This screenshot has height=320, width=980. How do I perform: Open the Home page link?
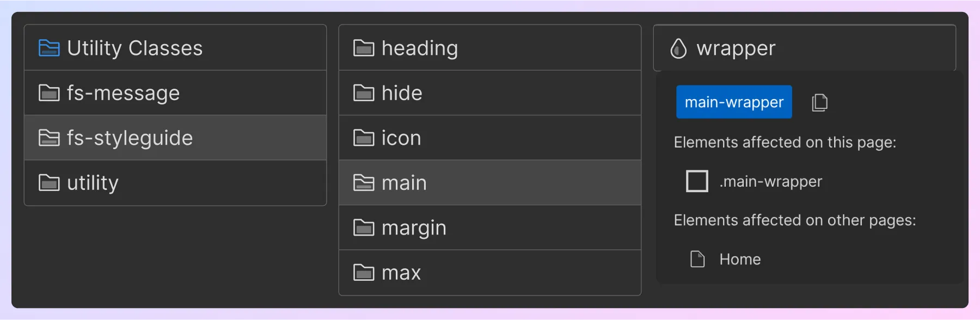point(739,259)
